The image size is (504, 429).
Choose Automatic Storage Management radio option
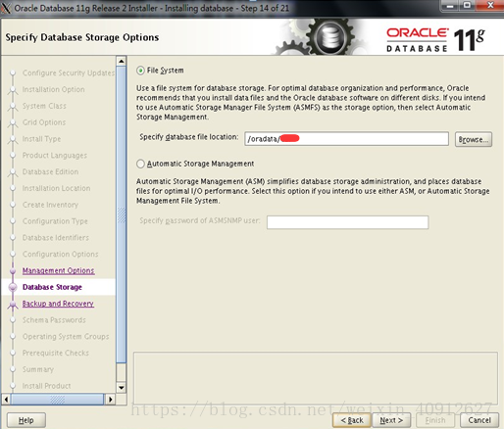click(x=140, y=164)
